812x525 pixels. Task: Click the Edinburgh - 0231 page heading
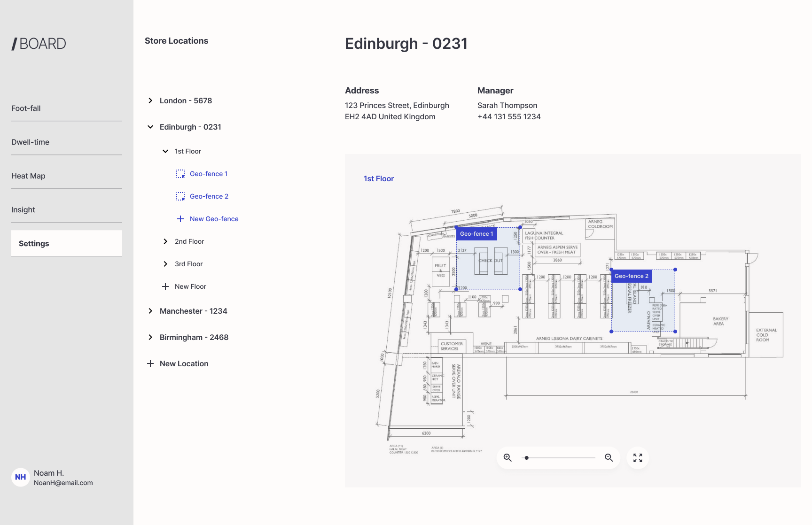(x=406, y=44)
